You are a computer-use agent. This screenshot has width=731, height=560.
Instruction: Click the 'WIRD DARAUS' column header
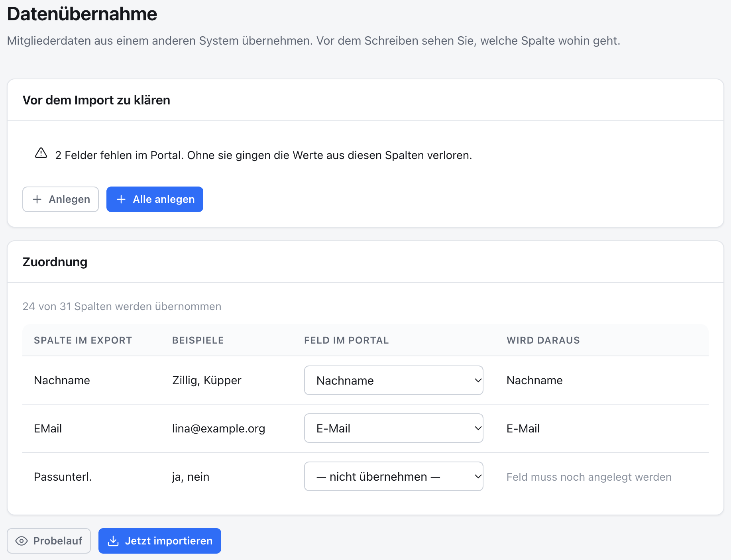point(543,340)
